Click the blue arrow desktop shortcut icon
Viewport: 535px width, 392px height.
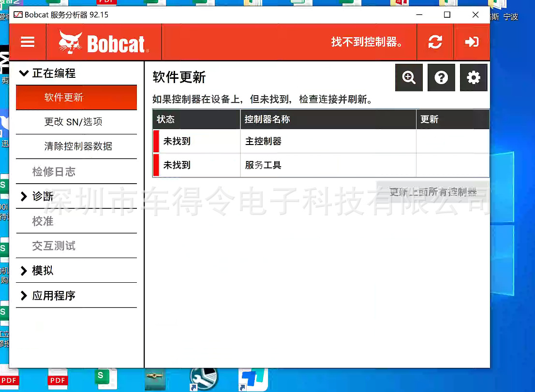pyautogui.click(x=253, y=379)
